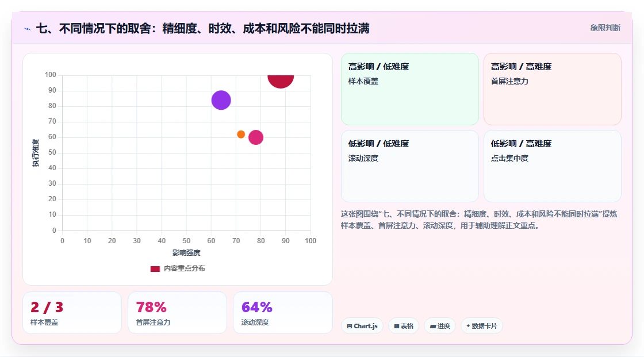Click the 执行难度 y-axis title
The width and height of the screenshot is (644, 357).
coord(36,153)
